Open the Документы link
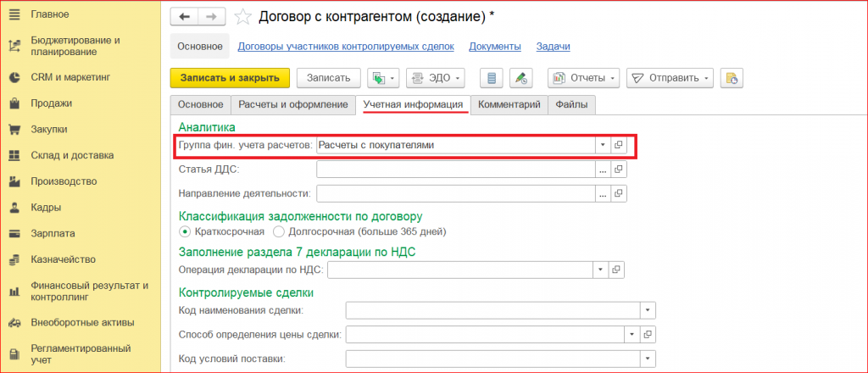Viewport: 868px width, 373px height. point(495,47)
